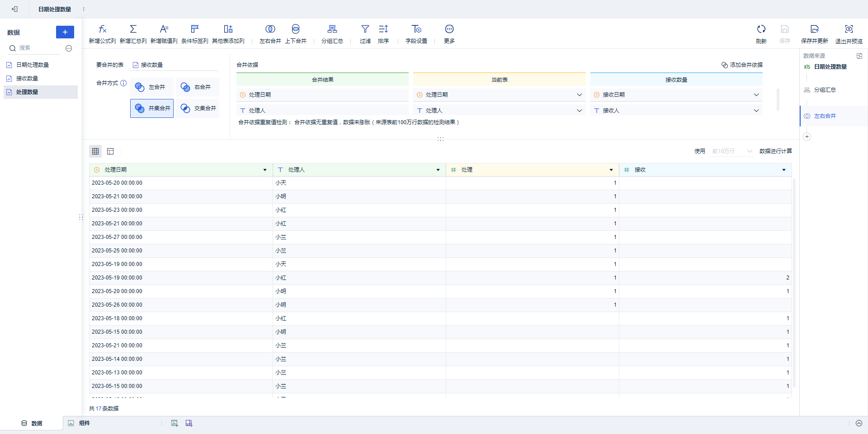868x434 pixels.
Task: Add a step with the plus circle
Action: tap(807, 137)
